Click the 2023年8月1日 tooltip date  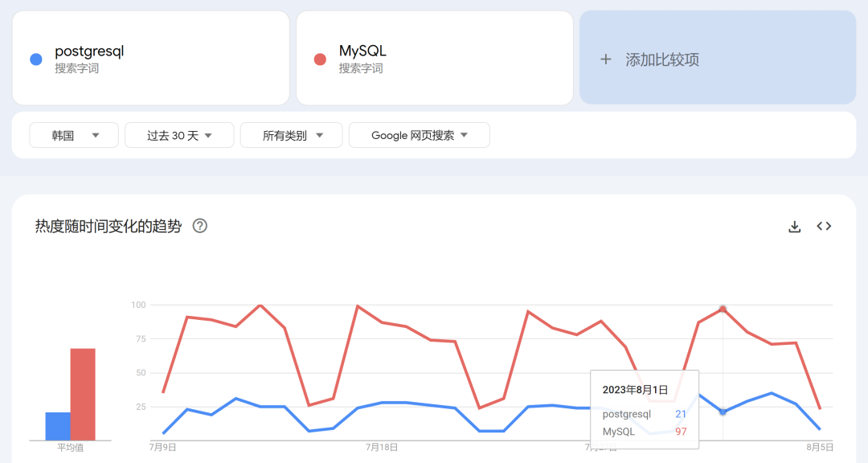tap(635, 390)
